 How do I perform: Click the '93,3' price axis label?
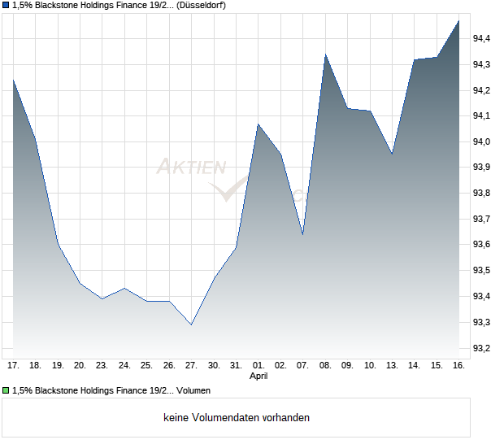481,322
